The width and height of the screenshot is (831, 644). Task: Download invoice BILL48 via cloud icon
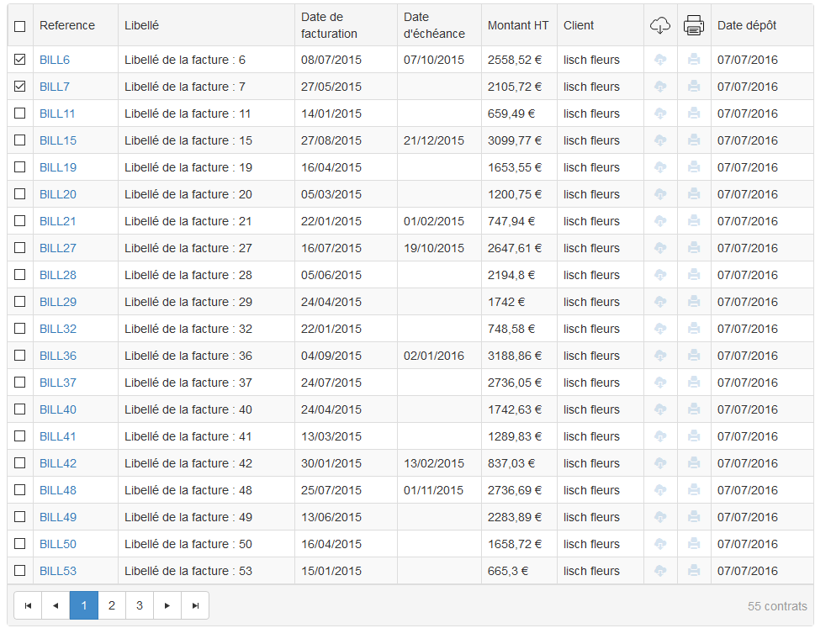(659, 490)
